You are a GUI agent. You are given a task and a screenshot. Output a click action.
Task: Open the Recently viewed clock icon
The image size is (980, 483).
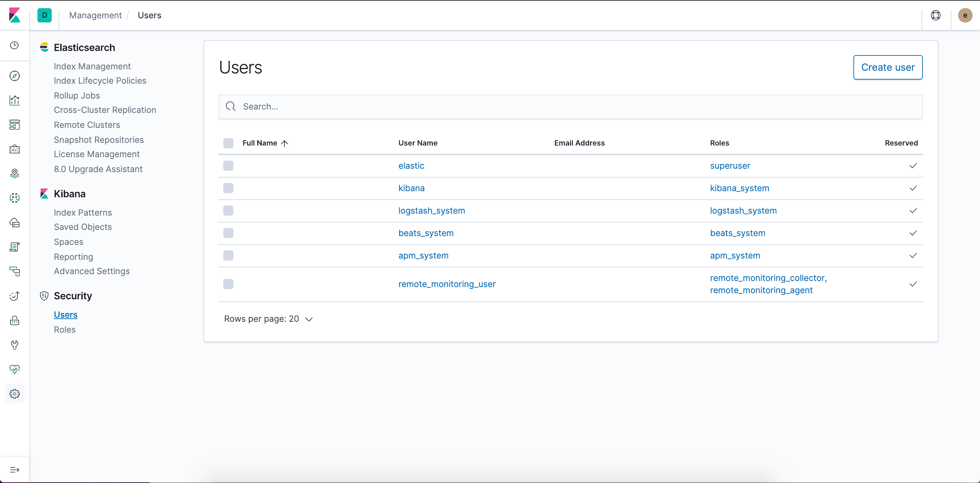[x=14, y=45]
